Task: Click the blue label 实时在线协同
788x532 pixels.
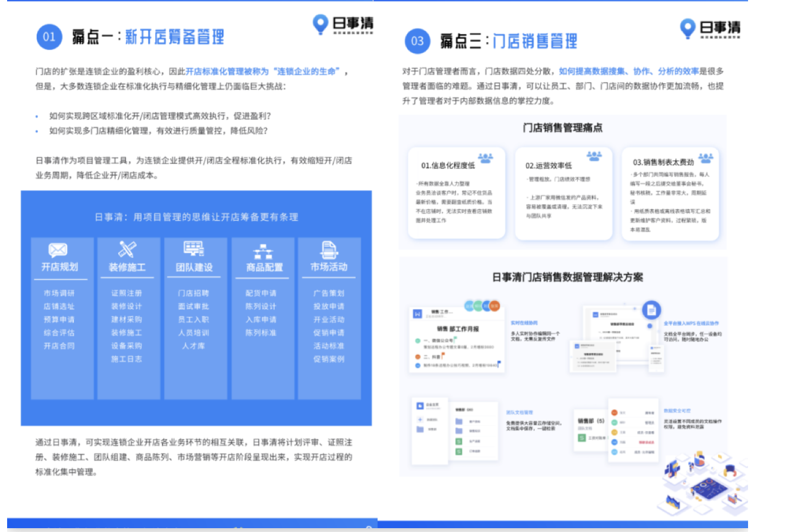Action: point(524,323)
